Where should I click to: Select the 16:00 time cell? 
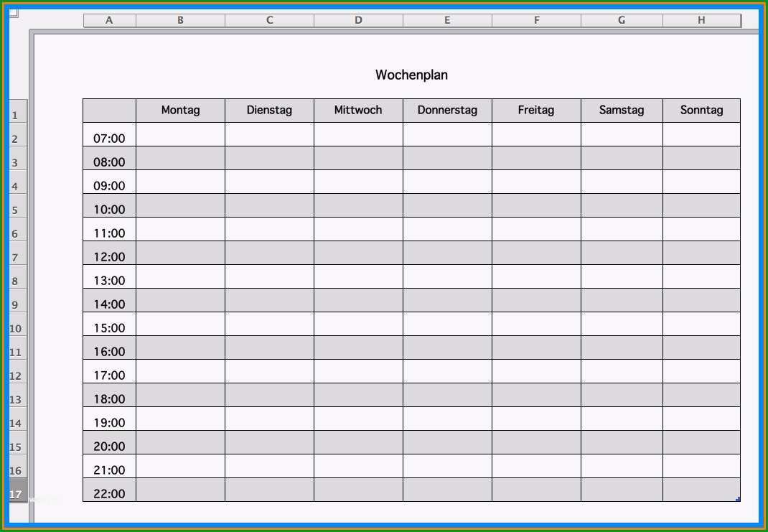(109, 347)
